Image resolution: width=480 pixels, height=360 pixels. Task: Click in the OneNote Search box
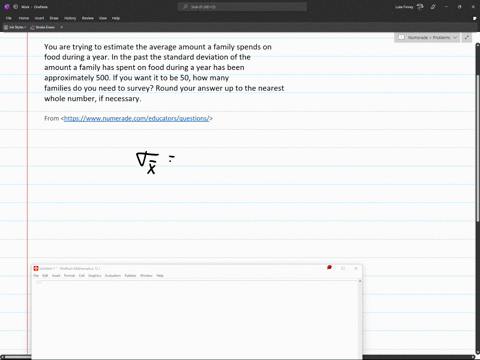tap(242, 7)
